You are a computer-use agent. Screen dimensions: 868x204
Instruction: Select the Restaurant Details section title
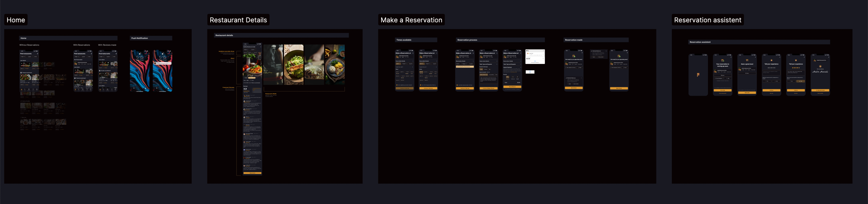pos(238,20)
